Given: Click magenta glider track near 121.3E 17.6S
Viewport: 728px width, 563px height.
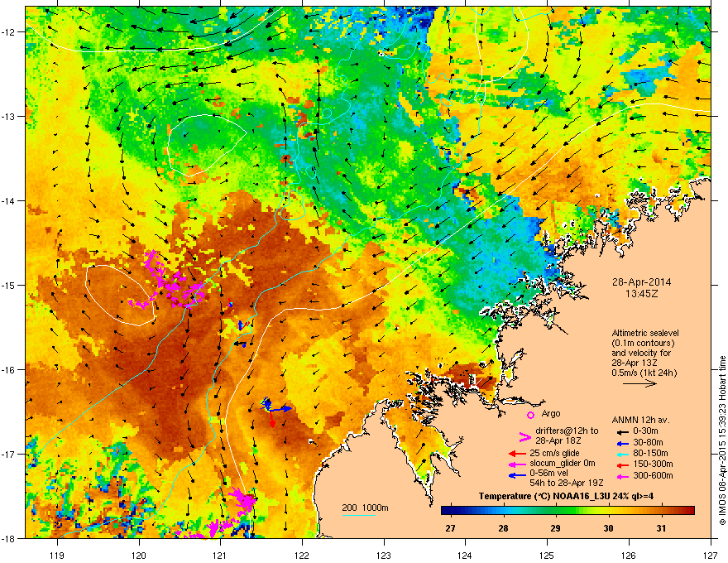Looking at the screenshot, I should (x=242, y=501).
